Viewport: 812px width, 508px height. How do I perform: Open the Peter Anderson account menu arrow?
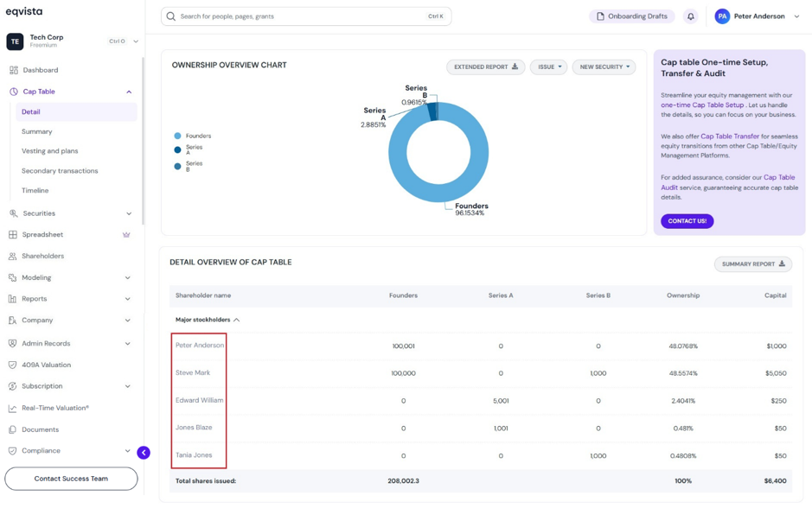[x=796, y=16]
